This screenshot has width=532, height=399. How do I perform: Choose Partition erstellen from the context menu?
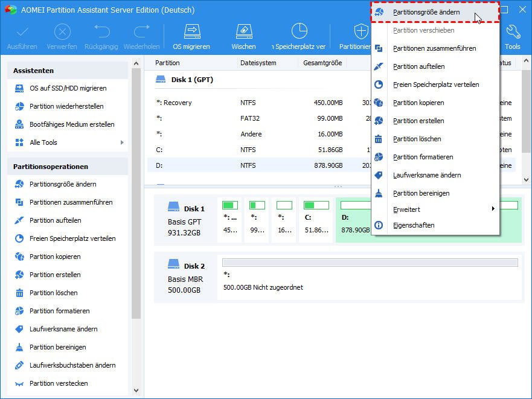[435, 121]
